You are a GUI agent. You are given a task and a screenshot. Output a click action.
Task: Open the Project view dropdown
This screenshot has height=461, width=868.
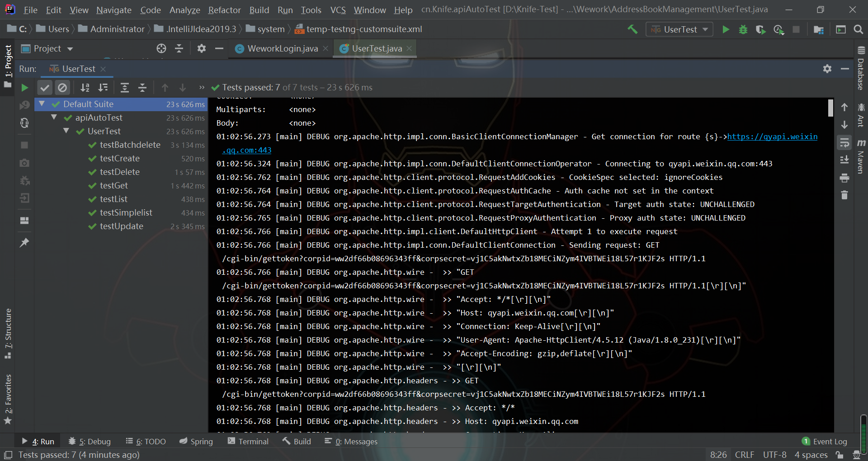[x=70, y=49]
